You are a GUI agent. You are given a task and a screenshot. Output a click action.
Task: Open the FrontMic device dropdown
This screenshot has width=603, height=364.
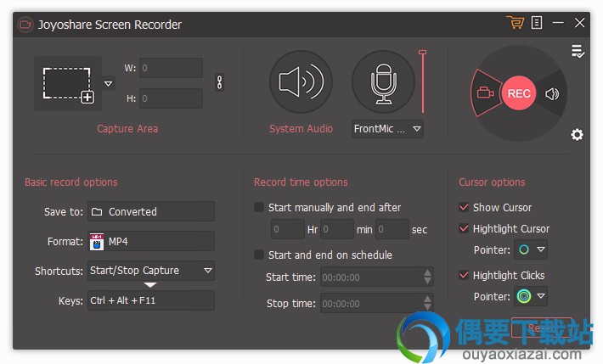tap(387, 129)
